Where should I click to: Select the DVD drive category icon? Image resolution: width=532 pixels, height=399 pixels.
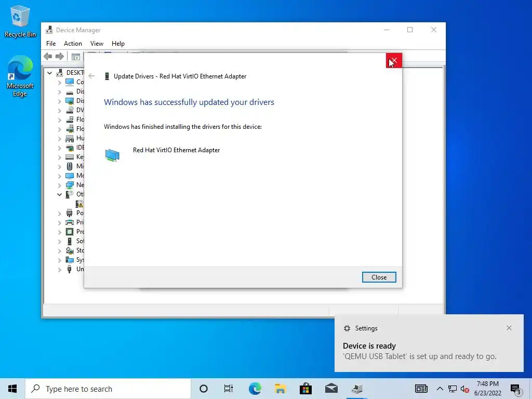(70, 110)
